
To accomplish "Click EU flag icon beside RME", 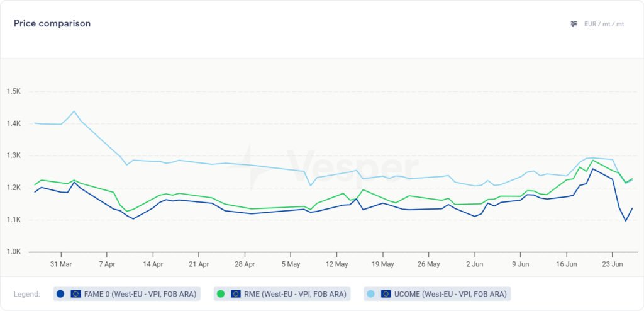I will point(236,293).
